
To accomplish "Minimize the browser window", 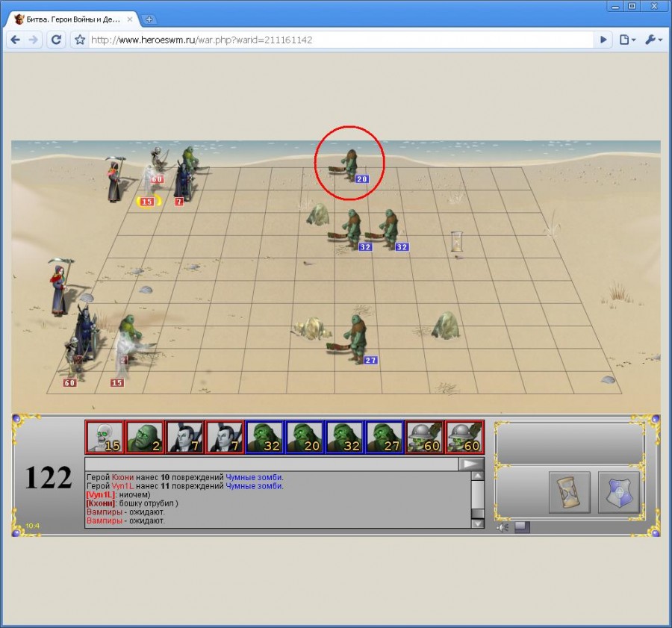I will [616, 7].
